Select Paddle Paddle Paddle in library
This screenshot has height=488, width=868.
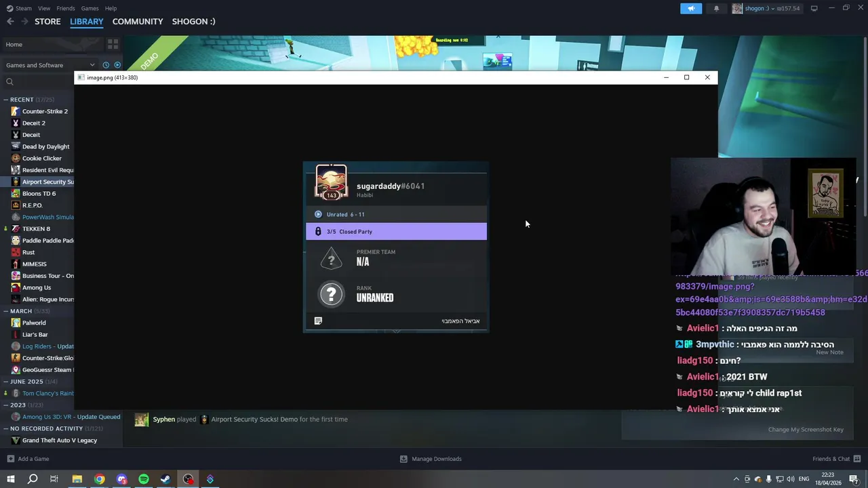pyautogui.click(x=42, y=241)
